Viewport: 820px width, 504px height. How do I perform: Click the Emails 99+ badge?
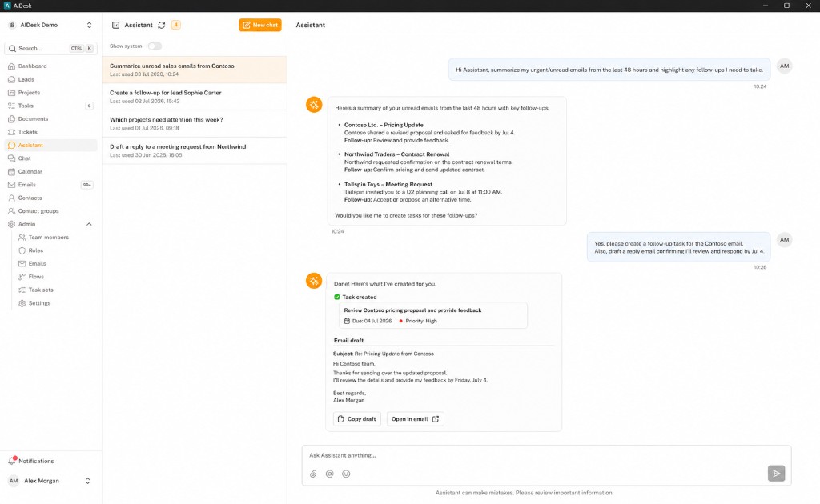[86, 185]
